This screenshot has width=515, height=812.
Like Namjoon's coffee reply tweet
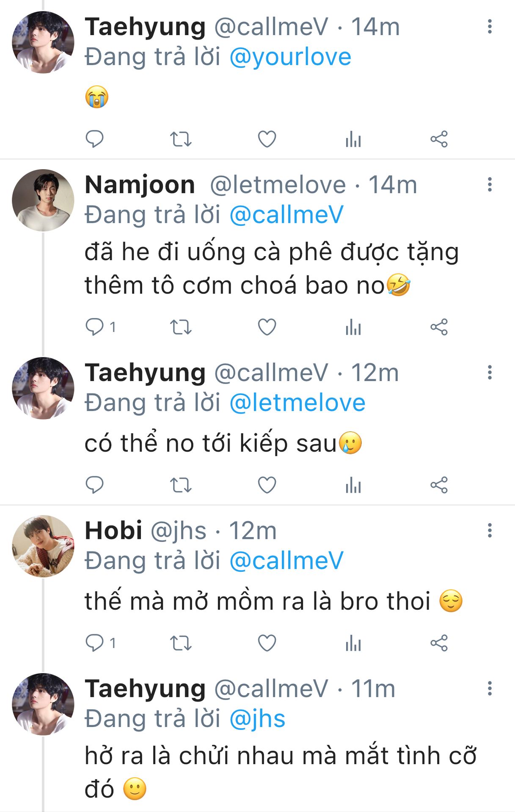point(267,327)
